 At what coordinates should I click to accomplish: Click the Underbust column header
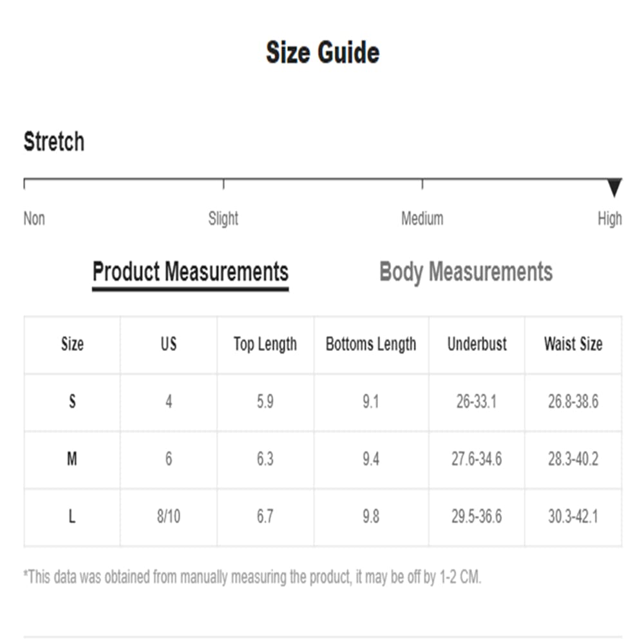477,344
